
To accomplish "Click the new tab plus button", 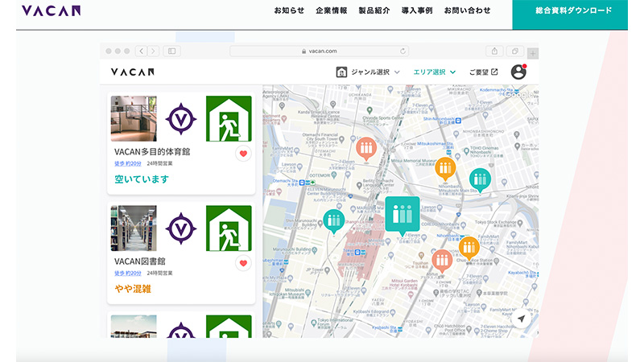I will (533, 53).
